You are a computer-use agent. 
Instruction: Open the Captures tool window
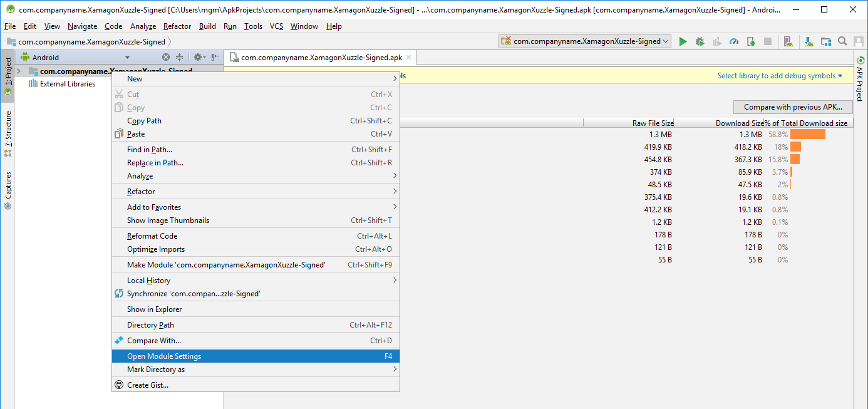pos(8,191)
